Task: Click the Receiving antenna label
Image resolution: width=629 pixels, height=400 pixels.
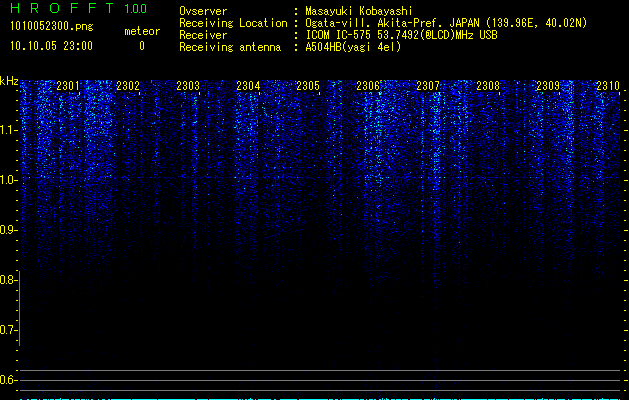Action: [x=230, y=47]
